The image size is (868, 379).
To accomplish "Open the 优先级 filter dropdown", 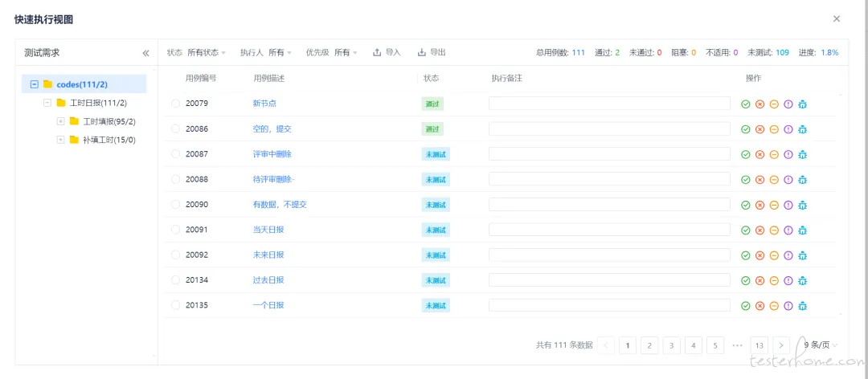I will [x=346, y=52].
